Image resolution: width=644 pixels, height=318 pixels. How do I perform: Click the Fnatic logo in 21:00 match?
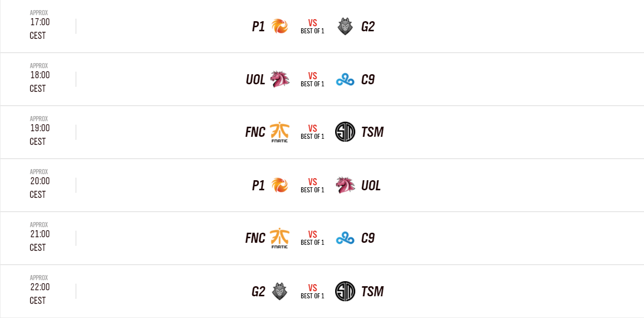pos(280,238)
